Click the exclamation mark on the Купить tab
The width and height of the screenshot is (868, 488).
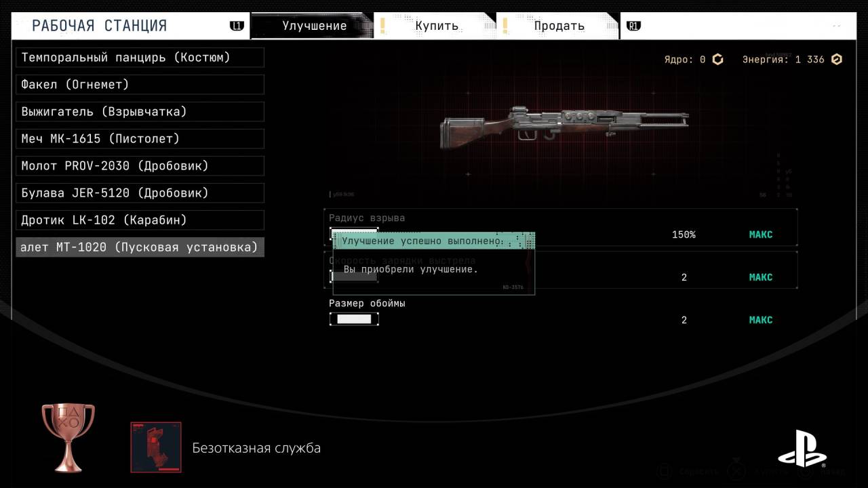pyautogui.click(x=382, y=26)
